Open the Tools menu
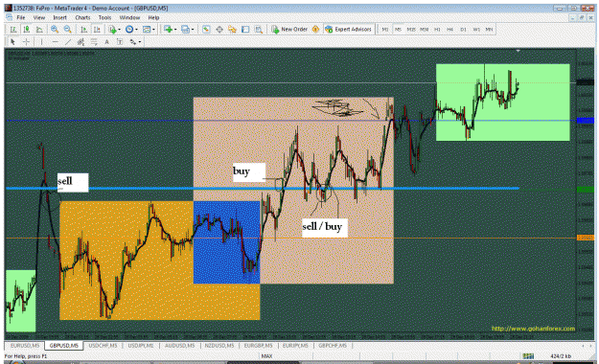599x364 pixels. tap(104, 17)
